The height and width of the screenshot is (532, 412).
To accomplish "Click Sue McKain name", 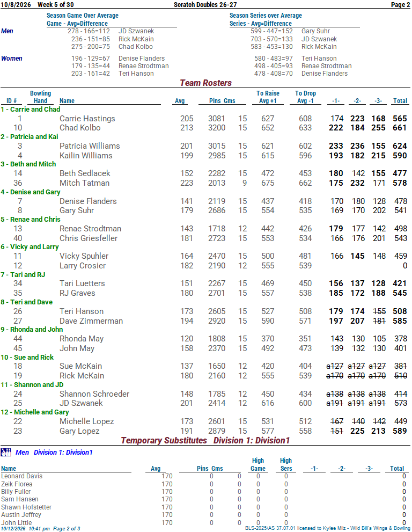I will click(80, 366).
